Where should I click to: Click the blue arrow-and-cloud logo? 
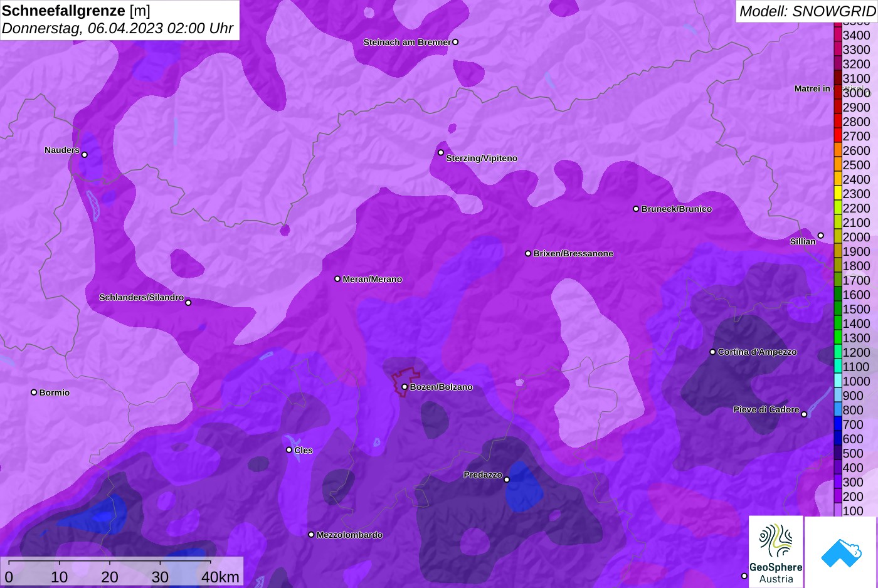841,552
